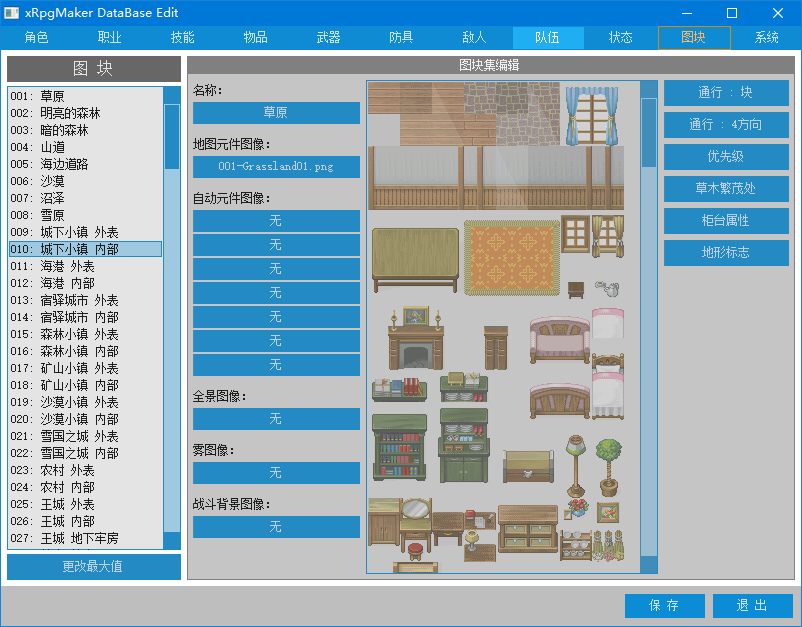The width and height of the screenshot is (802, 627).
Task: Edit the 名称 field showing 草原
Action: (276, 113)
